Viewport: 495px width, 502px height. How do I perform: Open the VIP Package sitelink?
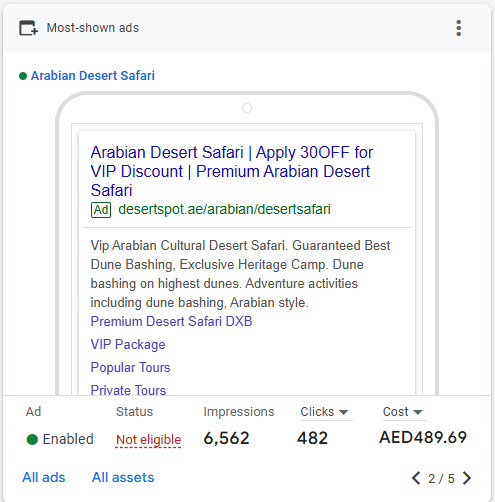point(128,344)
